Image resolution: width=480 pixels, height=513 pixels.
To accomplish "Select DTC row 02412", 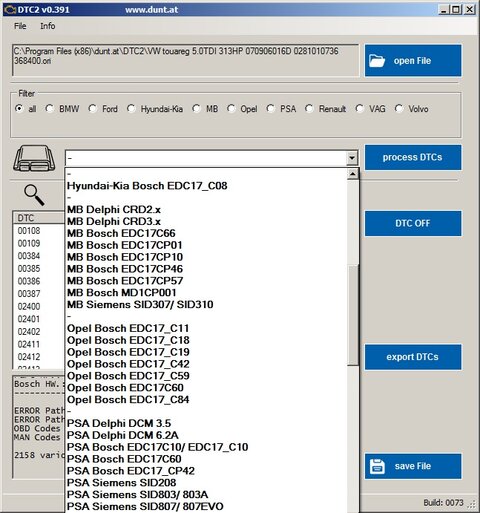I will (38, 357).
